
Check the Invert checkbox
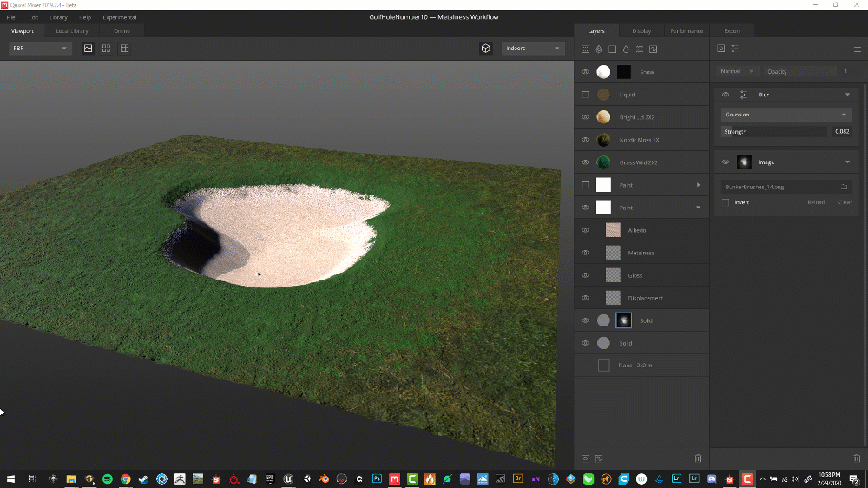click(x=727, y=202)
